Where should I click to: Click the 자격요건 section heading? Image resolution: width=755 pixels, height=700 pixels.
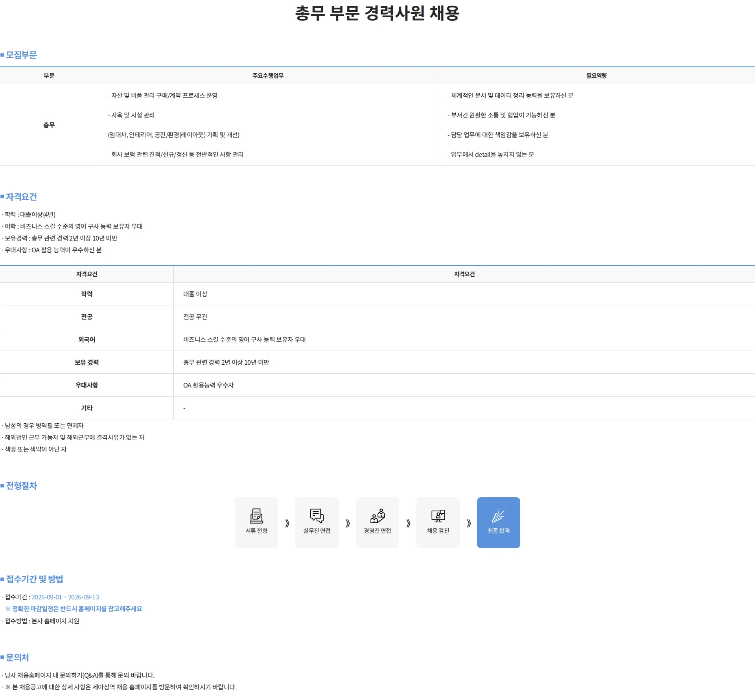(21, 197)
